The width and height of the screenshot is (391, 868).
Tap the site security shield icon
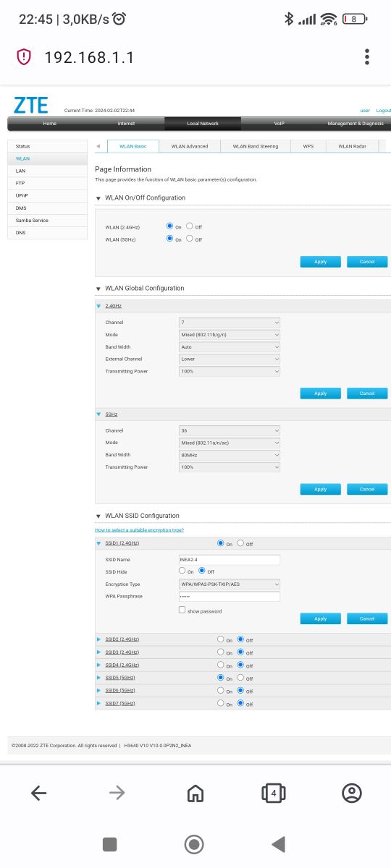(x=24, y=56)
